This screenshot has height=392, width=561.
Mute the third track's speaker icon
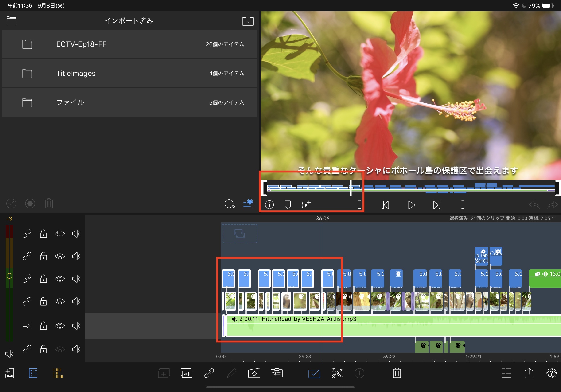point(76,279)
